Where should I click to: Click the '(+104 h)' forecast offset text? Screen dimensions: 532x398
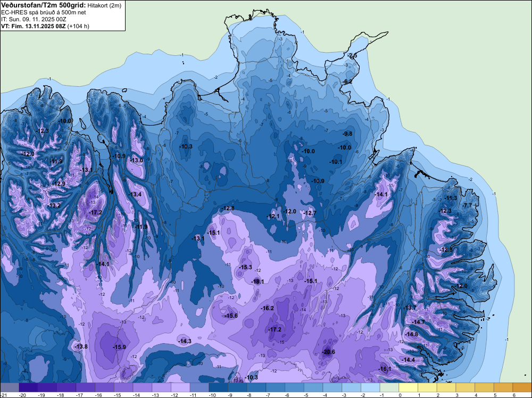78,26
